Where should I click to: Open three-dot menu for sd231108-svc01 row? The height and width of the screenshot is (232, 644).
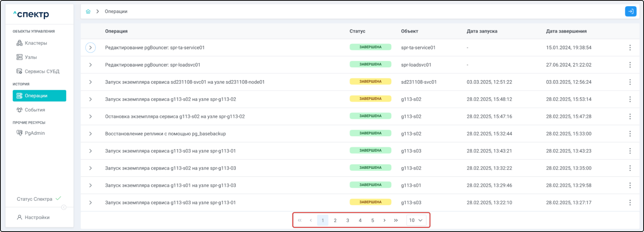click(x=630, y=82)
